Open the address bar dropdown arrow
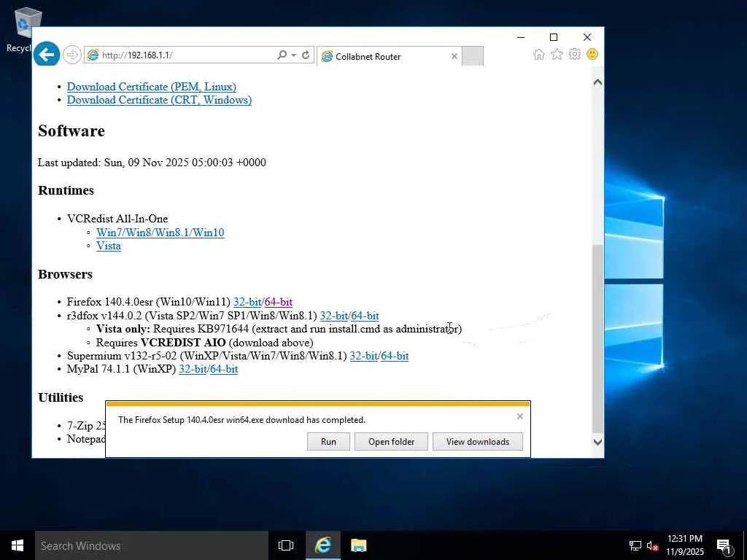Image resolution: width=747 pixels, height=560 pixels. click(293, 55)
